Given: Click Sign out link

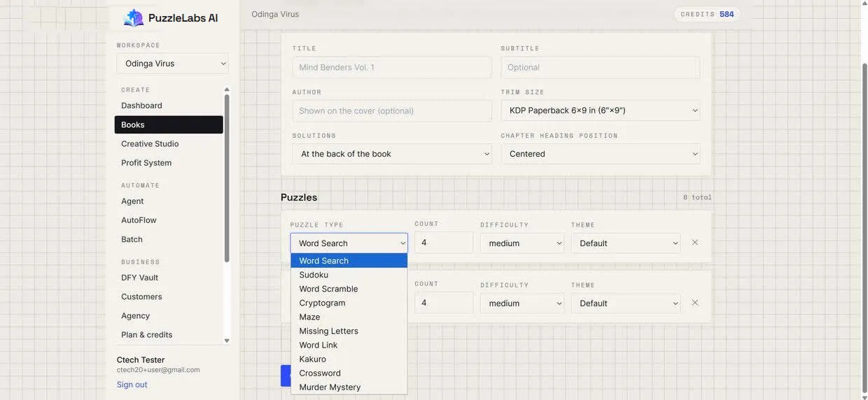Looking at the screenshot, I should click(132, 385).
